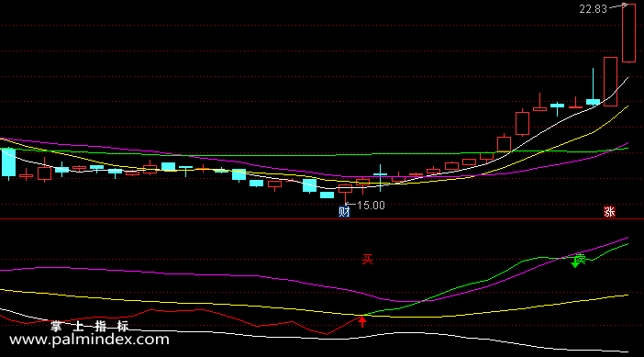Click the 15.00 low price label
The image size is (644, 357).
coord(371,206)
